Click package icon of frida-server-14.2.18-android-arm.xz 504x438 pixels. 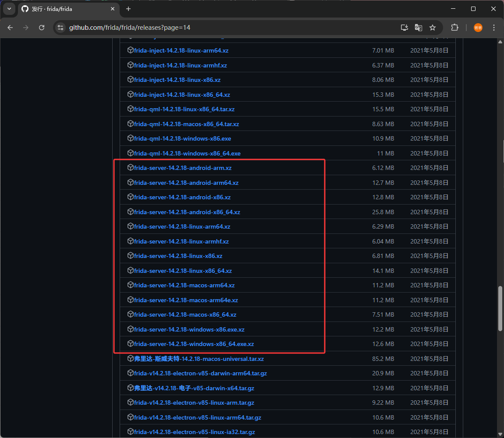130,167
